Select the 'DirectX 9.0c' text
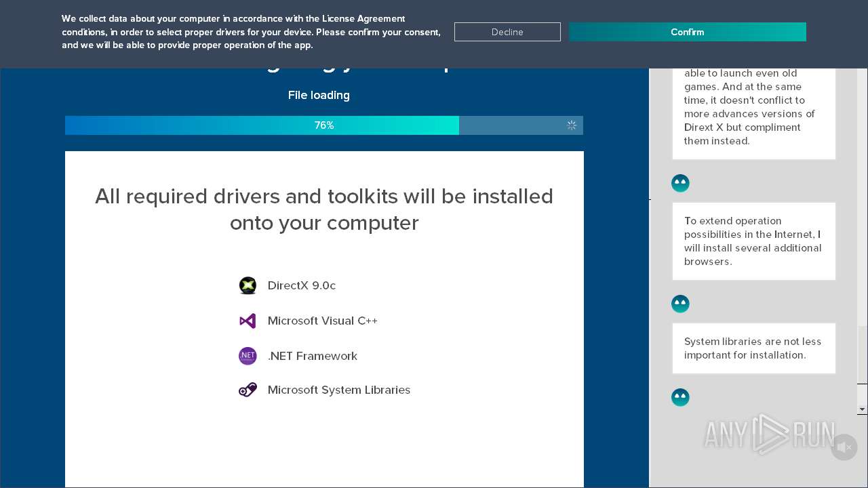Screen dimensions: 868x488 coord(302,285)
